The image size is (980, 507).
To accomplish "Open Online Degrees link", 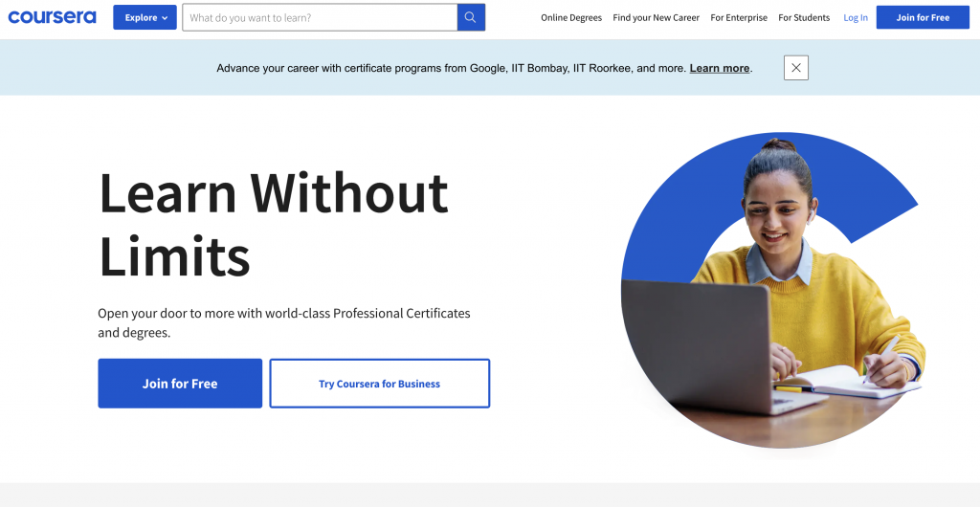I will tap(571, 17).
